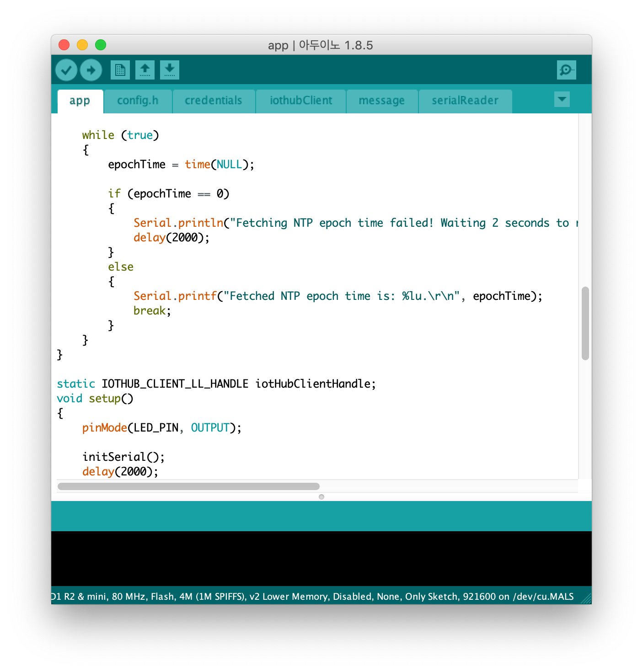643x672 pixels.
Task: Select the iothubClient tab
Action: (301, 101)
